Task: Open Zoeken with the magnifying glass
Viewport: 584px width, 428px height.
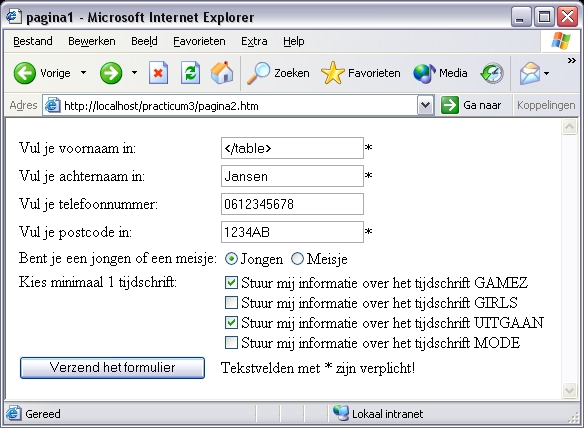Action: pyautogui.click(x=258, y=73)
